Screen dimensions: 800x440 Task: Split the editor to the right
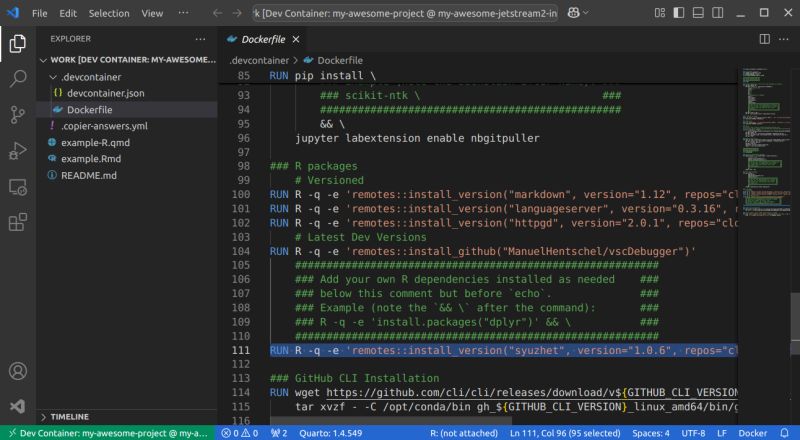[x=764, y=39]
